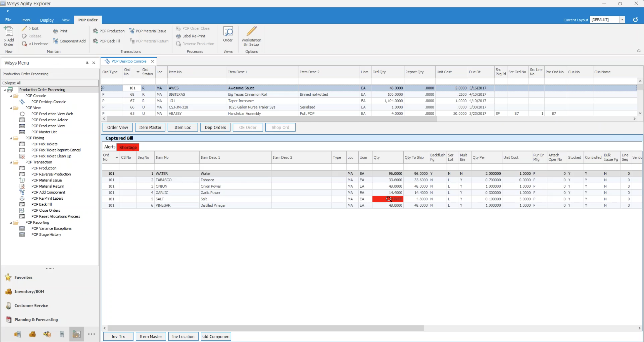Sort by Ord No column arrow in orders grid
This screenshot has width=644, height=342.
pos(138,72)
